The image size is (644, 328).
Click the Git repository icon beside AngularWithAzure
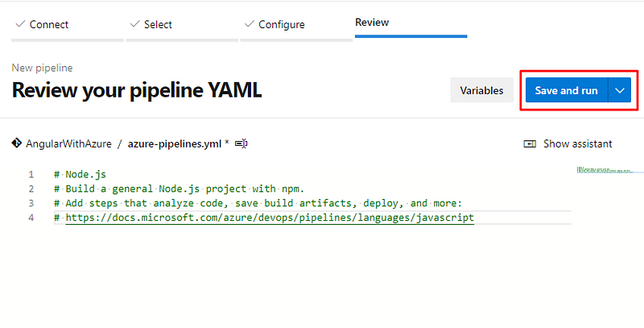(x=17, y=143)
